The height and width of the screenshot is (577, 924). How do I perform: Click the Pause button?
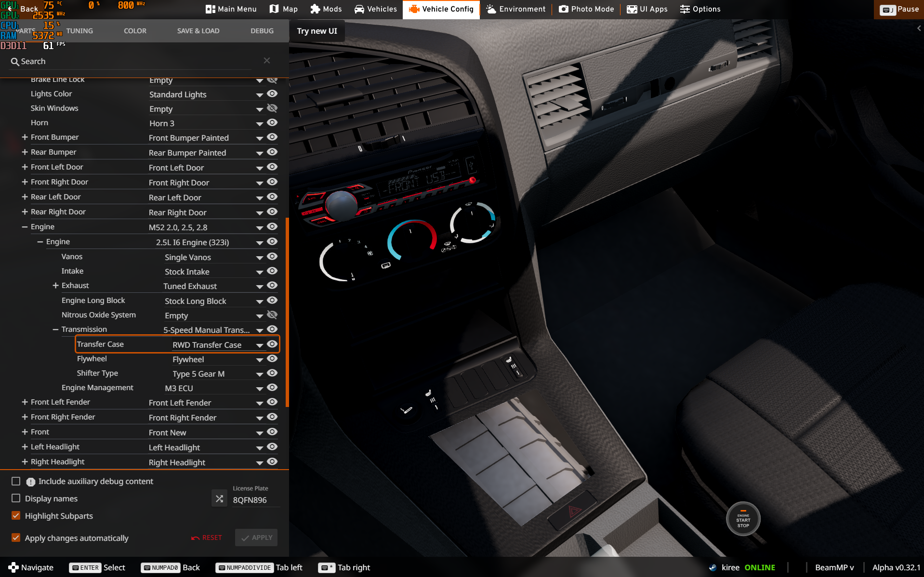pos(899,9)
